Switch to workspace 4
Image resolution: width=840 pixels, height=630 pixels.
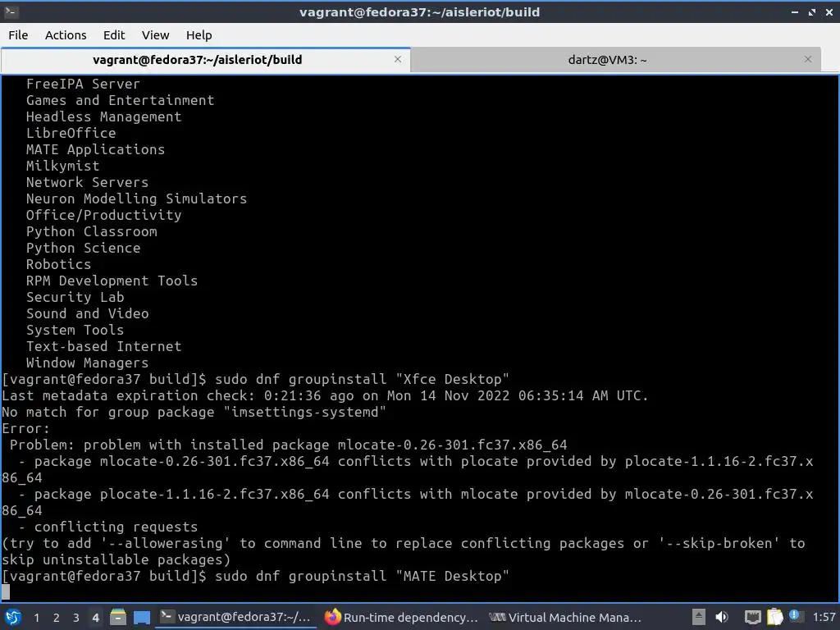point(95,618)
